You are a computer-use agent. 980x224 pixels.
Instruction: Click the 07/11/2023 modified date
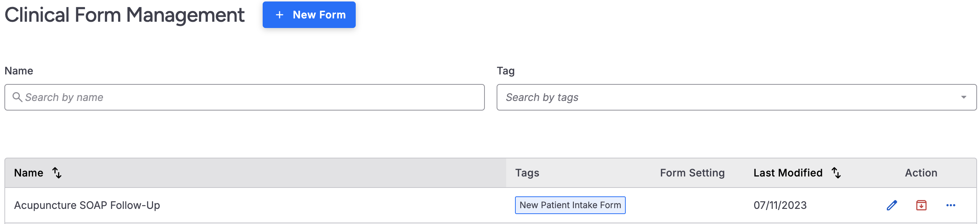pos(780,205)
